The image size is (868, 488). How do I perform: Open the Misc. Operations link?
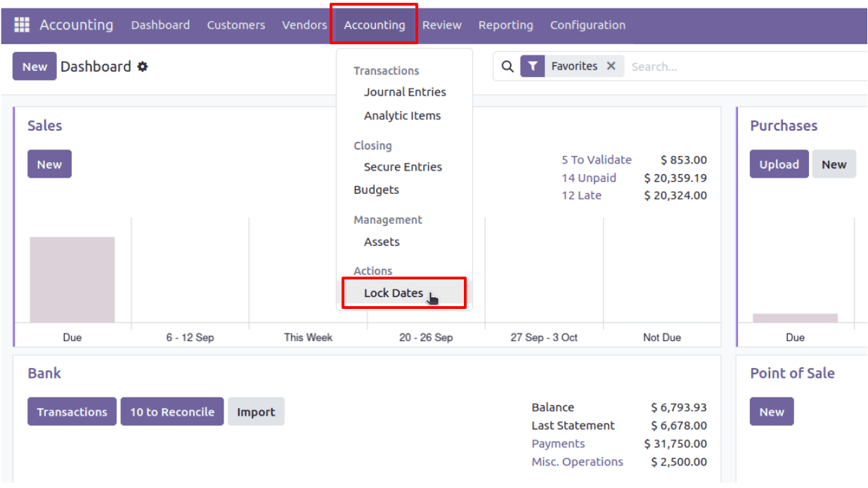tap(578, 462)
